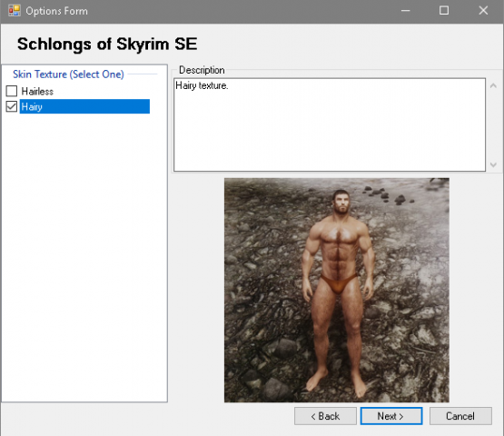Select the highlighted Hairy row label

click(84, 106)
